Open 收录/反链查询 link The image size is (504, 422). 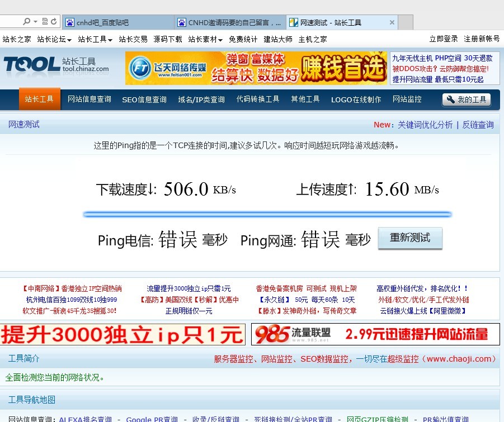pos(216,419)
